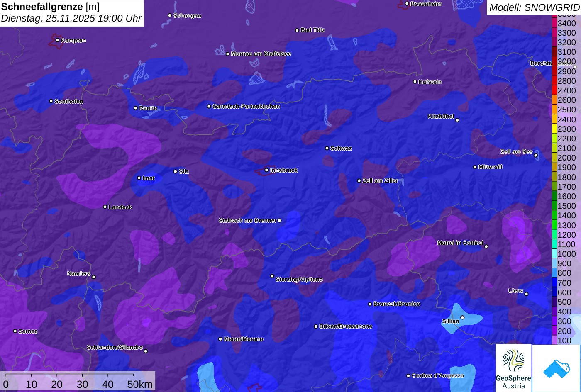Screen dimensions: 581x392
Task: Click the 2300 yellow legend swatch
Action: tap(554, 129)
